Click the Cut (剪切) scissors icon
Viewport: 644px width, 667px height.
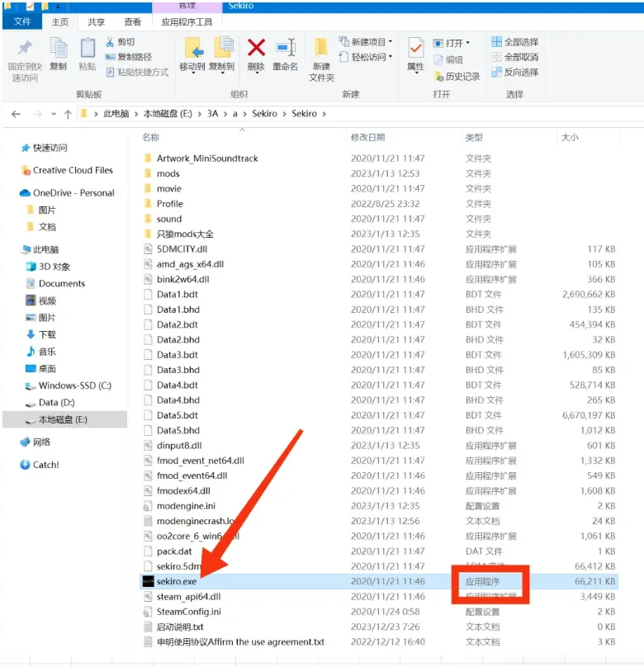pyautogui.click(x=110, y=41)
